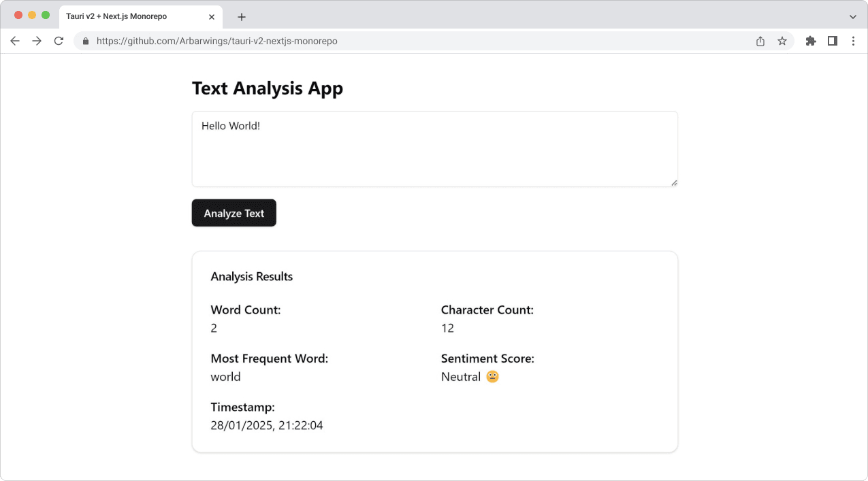The image size is (868, 481).
Task: Click the browser back navigation arrow
Action: click(x=15, y=41)
